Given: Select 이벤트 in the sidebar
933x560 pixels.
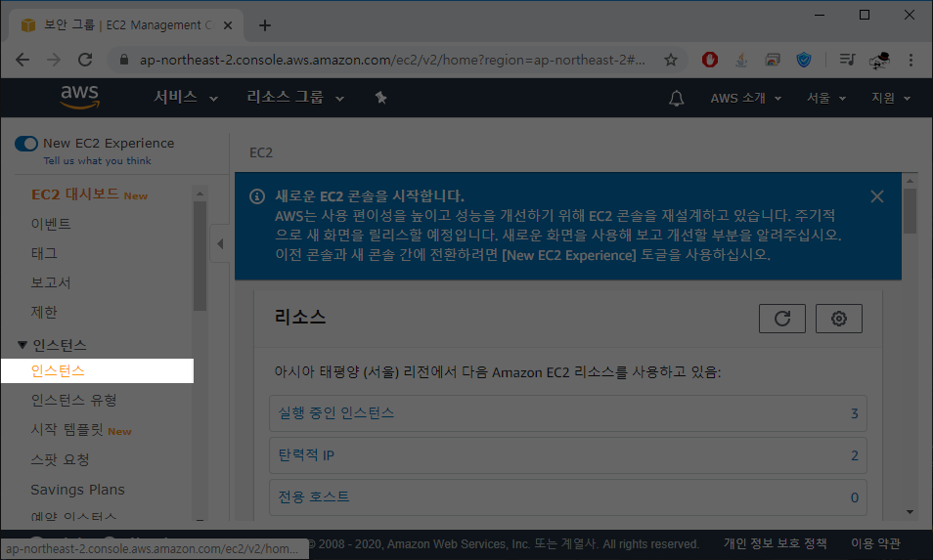Looking at the screenshot, I should [51, 224].
